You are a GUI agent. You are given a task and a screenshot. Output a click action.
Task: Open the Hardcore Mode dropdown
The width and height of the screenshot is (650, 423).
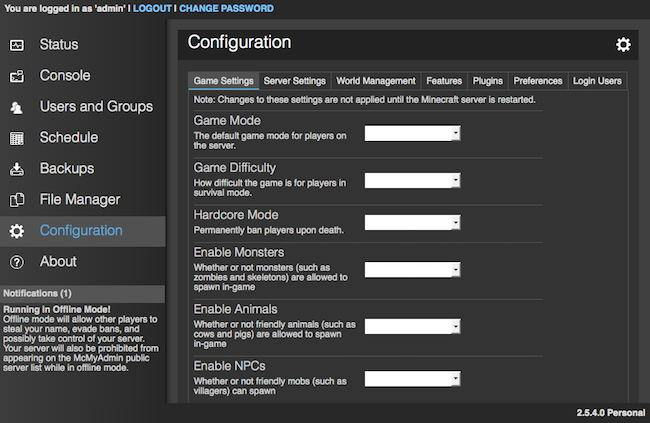click(412, 222)
